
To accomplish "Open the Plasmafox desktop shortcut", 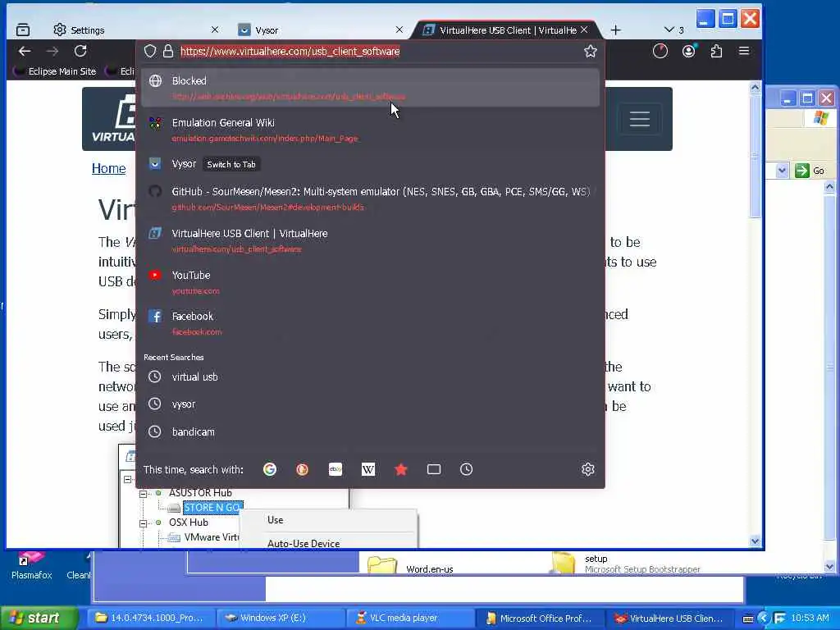I will (x=31, y=567).
